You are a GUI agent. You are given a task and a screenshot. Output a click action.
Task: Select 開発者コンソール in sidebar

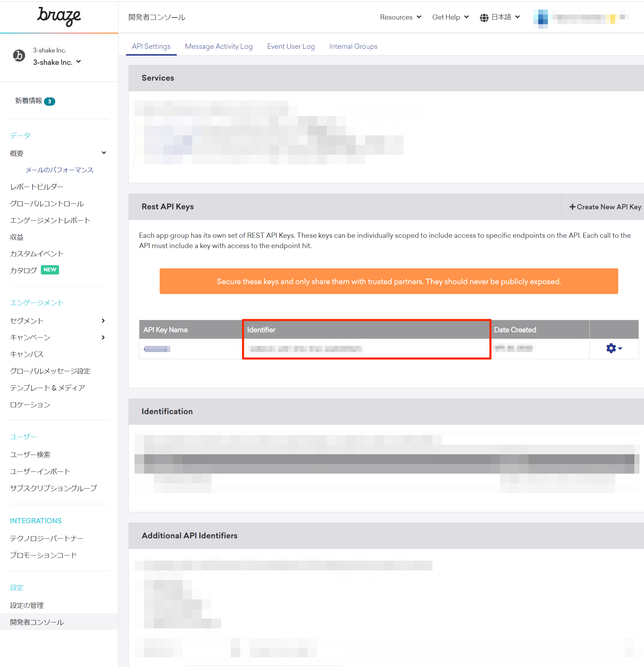[x=59, y=622]
